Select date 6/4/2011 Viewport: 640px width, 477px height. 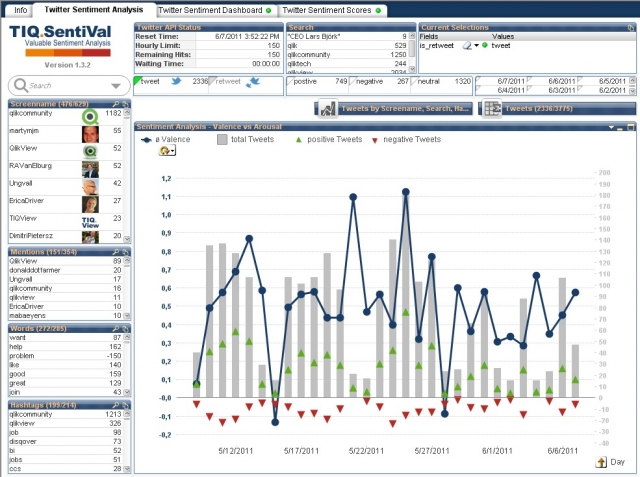pyautogui.click(x=501, y=90)
